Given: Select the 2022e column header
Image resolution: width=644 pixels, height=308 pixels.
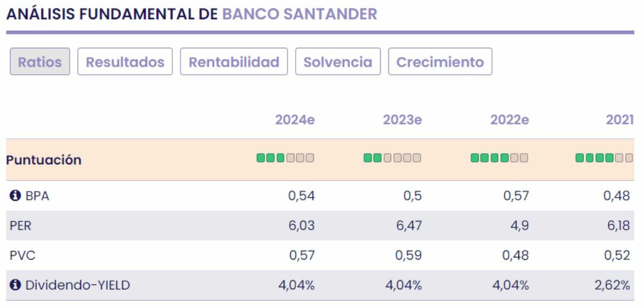Looking at the screenshot, I should (510, 120).
